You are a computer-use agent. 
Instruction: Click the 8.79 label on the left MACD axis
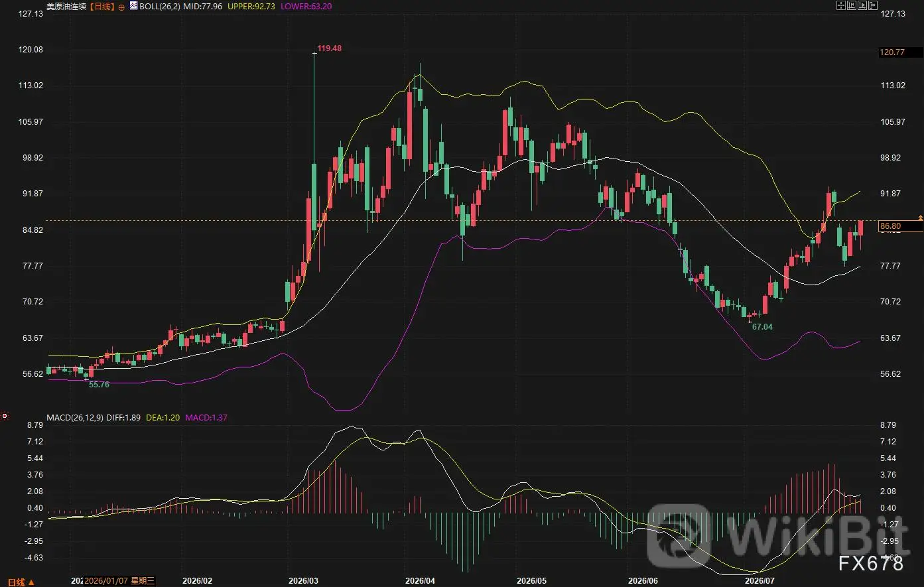[x=36, y=424]
